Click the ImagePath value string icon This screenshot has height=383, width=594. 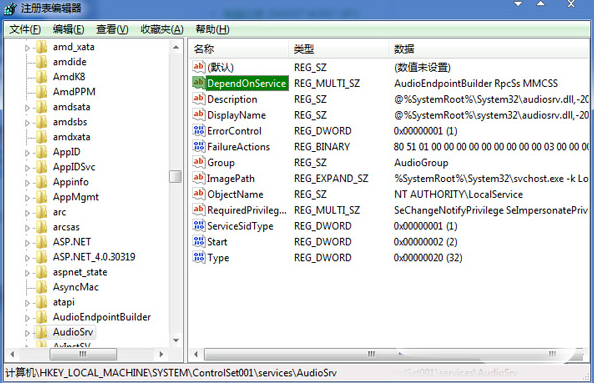(x=199, y=178)
